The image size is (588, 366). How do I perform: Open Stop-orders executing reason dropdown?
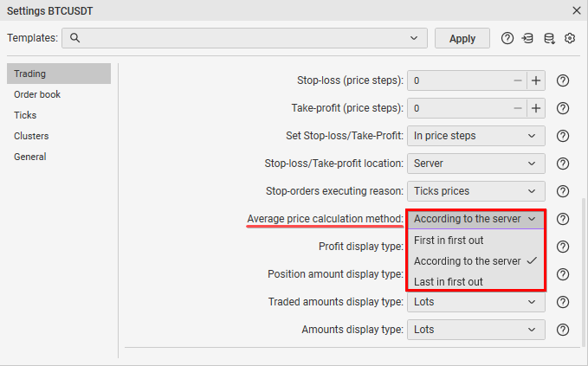tap(476, 191)
